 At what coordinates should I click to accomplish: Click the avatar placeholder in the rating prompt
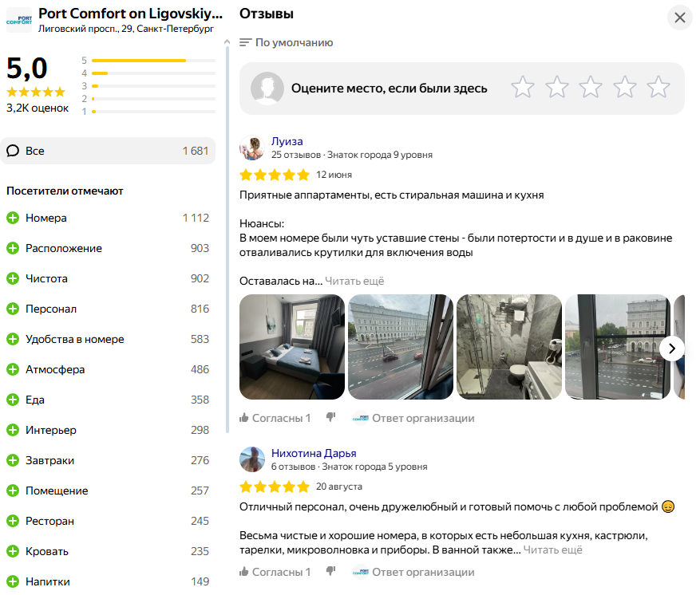267,88
